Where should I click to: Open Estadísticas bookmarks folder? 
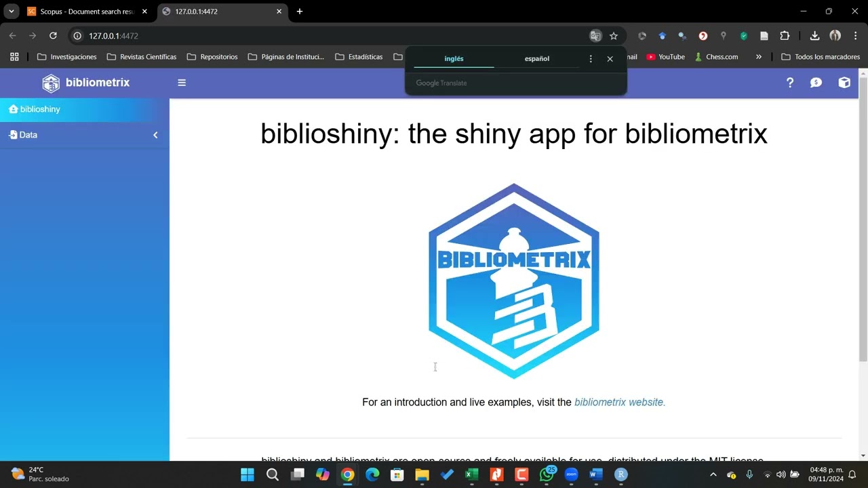point(359,57)
